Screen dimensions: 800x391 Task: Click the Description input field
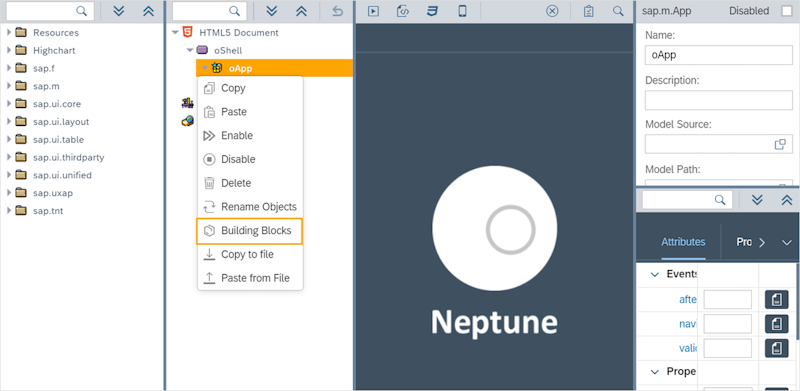(718, 100)
